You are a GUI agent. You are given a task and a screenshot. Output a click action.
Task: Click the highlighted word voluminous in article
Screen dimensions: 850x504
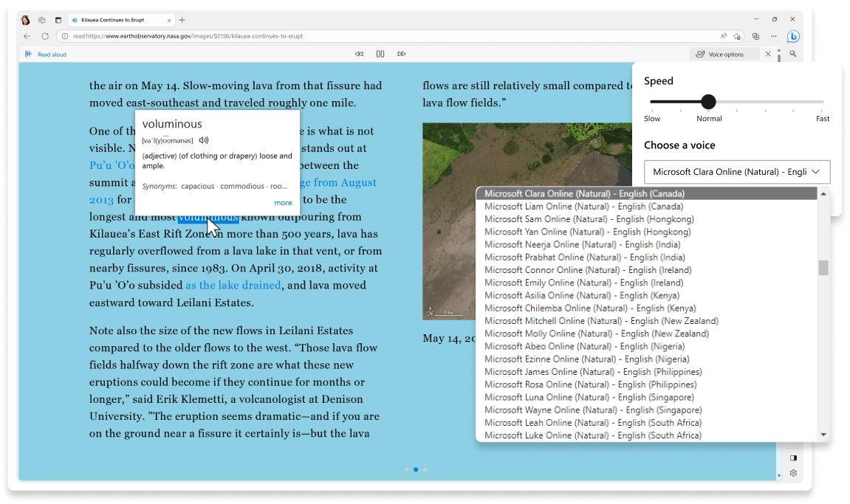coord(208,217)
